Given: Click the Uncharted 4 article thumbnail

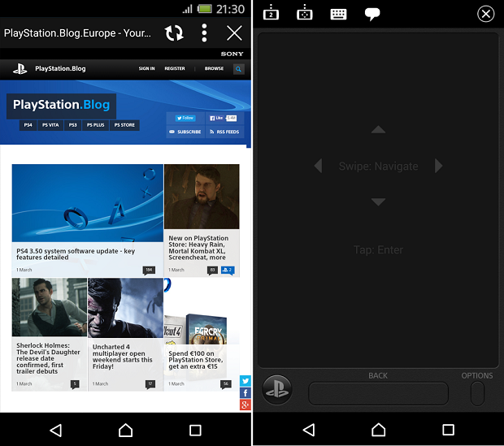Looking at the screenshot, I should [x=126, y=308].
